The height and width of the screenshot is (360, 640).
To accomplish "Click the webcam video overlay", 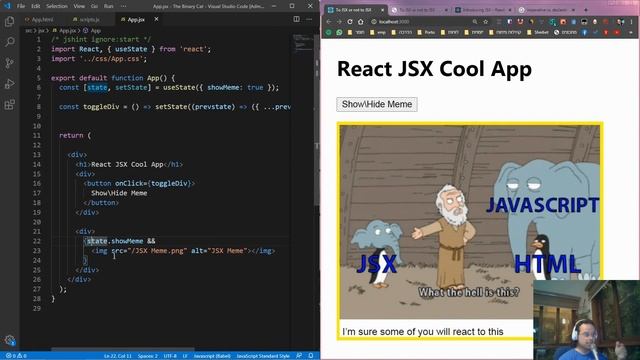I will 587,320.
